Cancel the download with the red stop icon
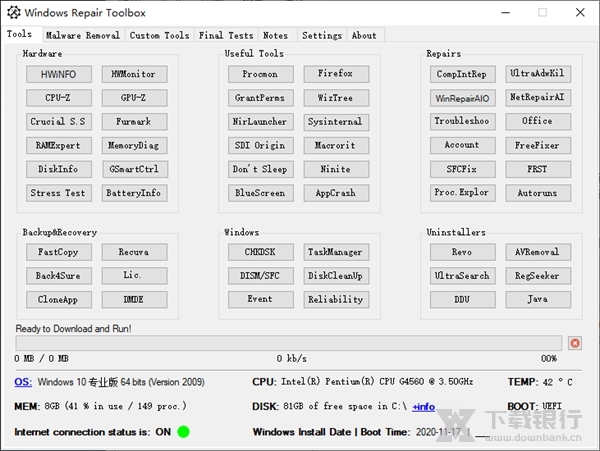Screen dimensions: 600x451 click(x=575, y=343)
